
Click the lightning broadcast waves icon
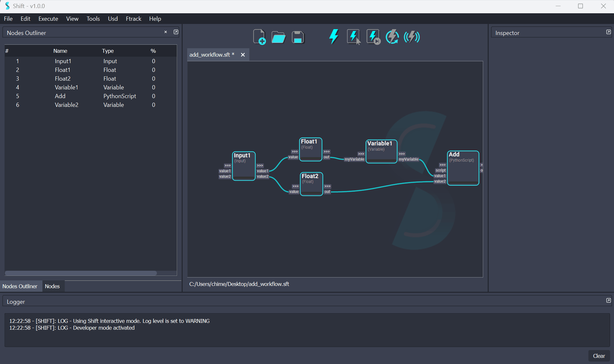[x=412, y=37]
